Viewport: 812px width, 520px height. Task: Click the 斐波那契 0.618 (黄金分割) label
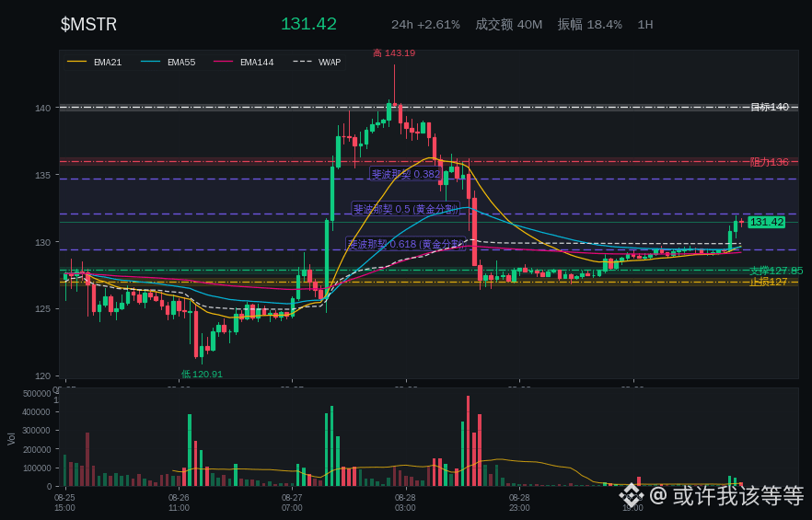406,244
